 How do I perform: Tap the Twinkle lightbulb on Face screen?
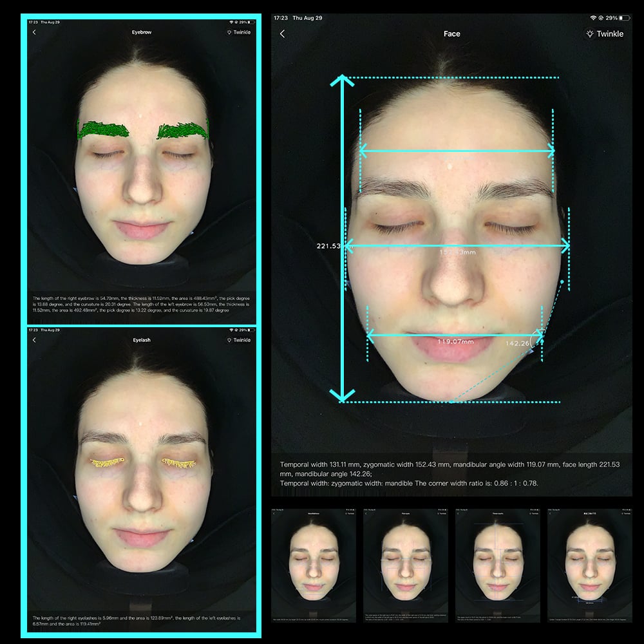coord(604,33)
